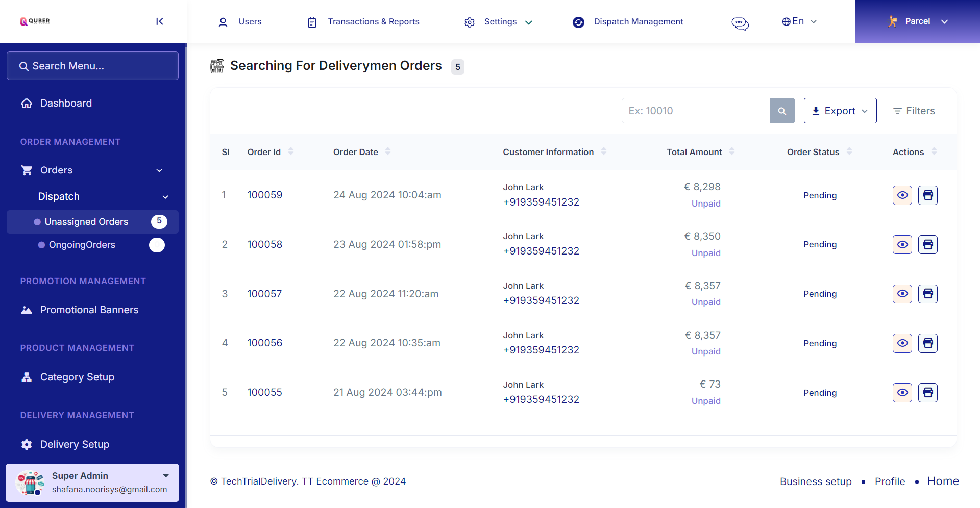Open the Export options button
This screenshot has height=508, width=980.
coord(840,111)
